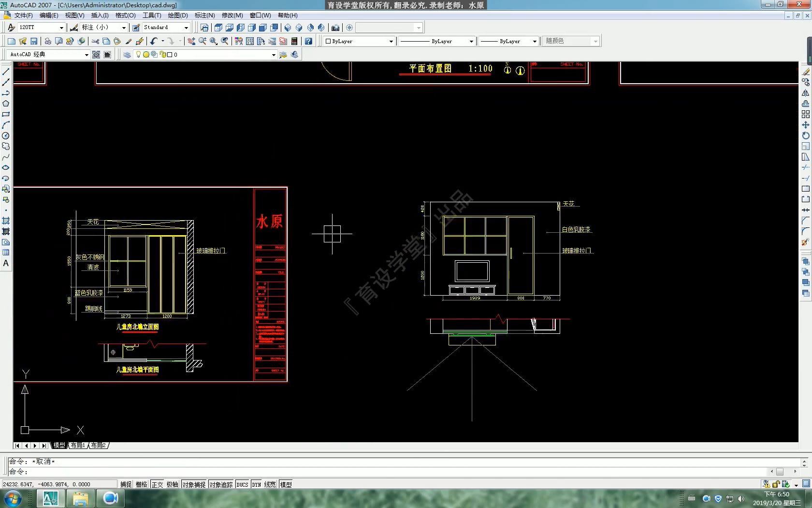The width and height of the screenshot is (812, 508).
Task: Select the Erase modify tool
Action: (x=805, y=72)
